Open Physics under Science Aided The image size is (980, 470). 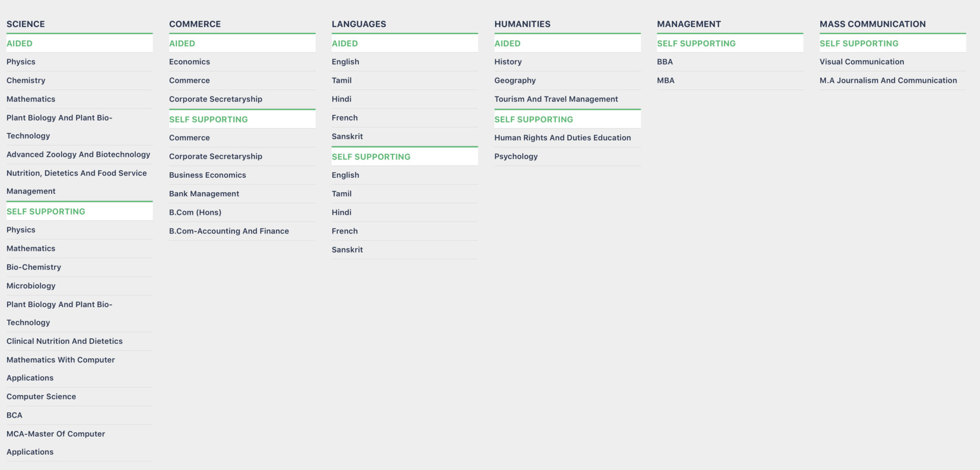(x=21, y=62)
